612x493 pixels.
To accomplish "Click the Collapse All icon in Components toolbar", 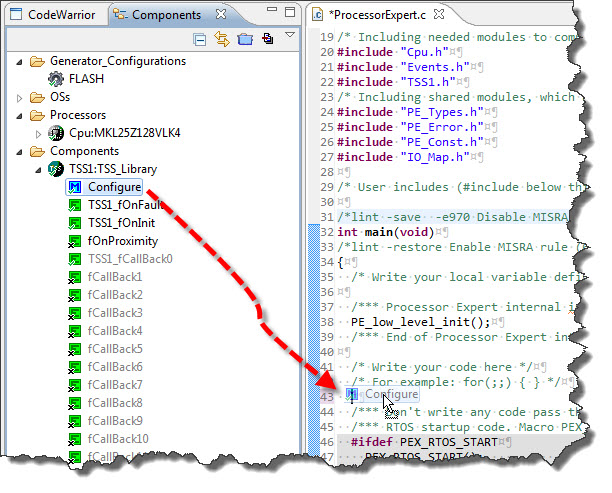I will [x=200, y=39].
